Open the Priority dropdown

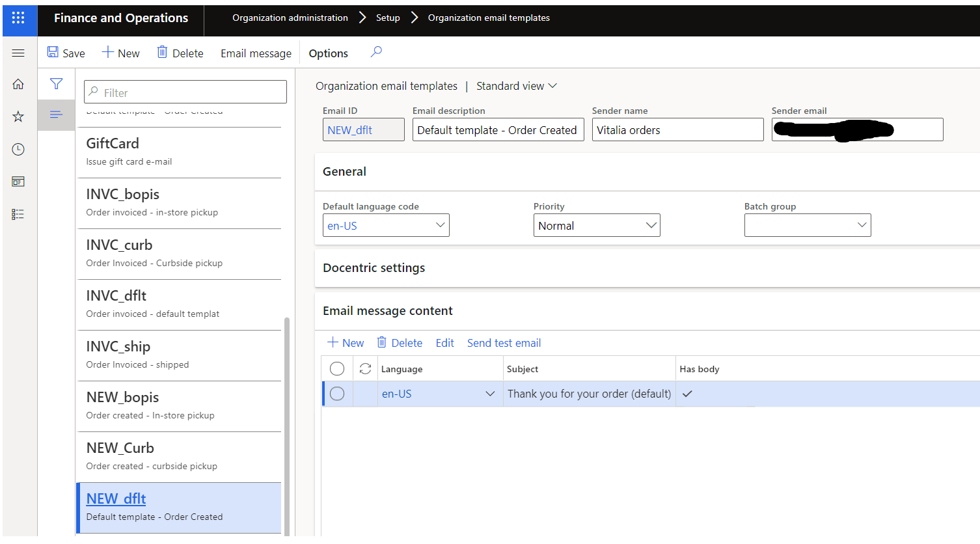point(597,225)
